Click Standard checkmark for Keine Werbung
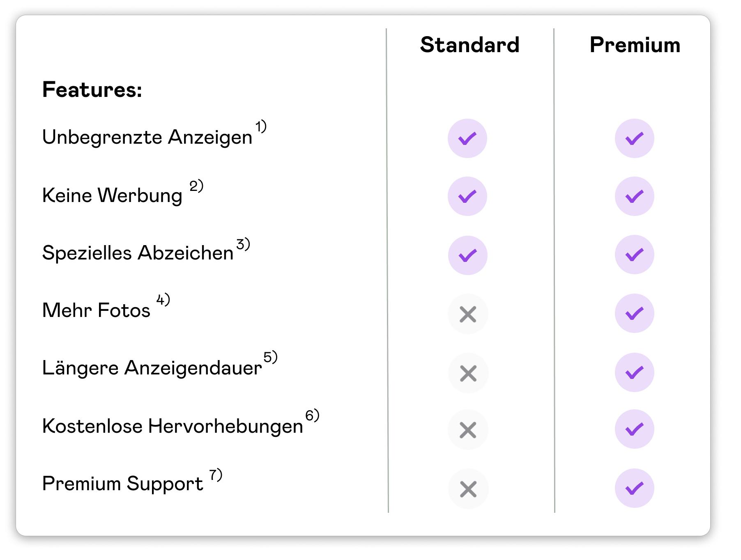This screenshot has height=560, width=741. (467, 196)
